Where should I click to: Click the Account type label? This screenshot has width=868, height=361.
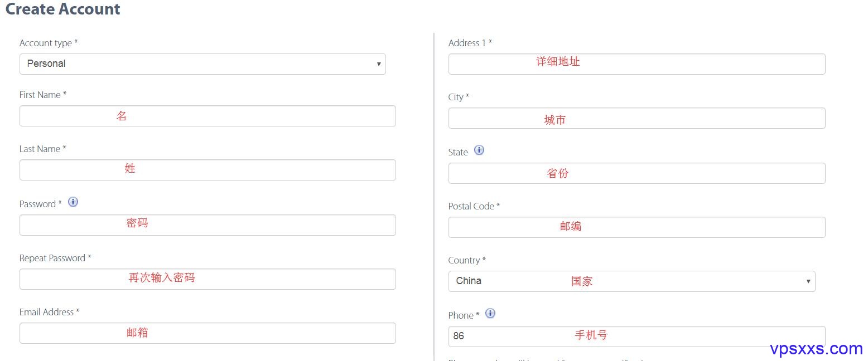[x=49, y=43]
